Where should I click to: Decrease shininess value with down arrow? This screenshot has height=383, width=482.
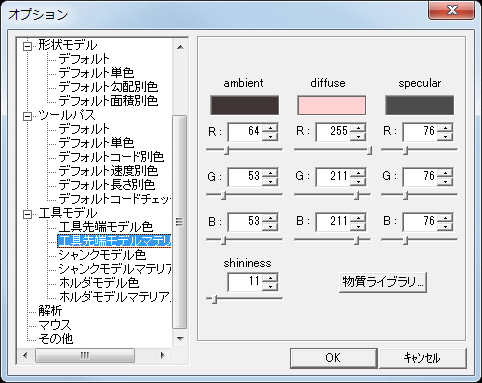click(270, 286)
